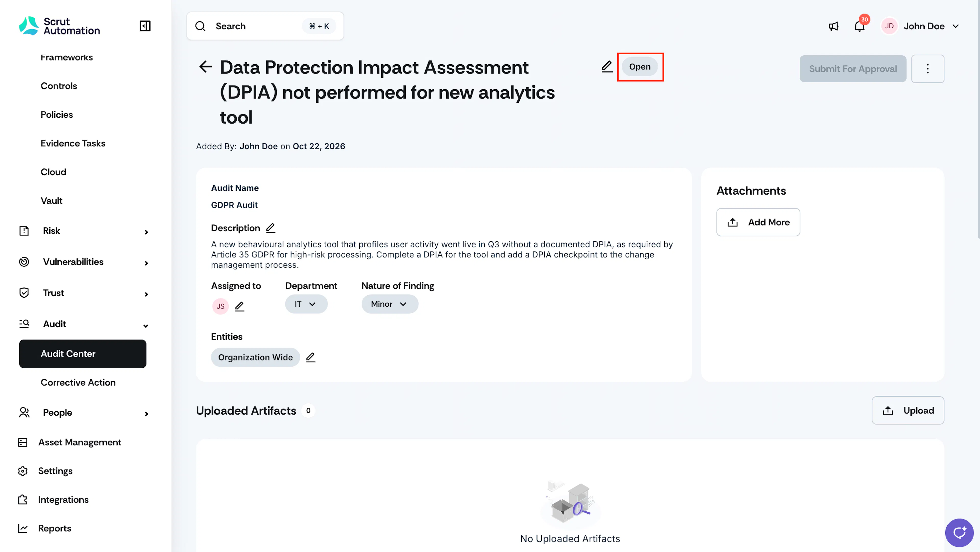The width and height of the screenshot is (980, 552).
Task: Click the Organization Wide entity chip
Action: tap(255, 357)
